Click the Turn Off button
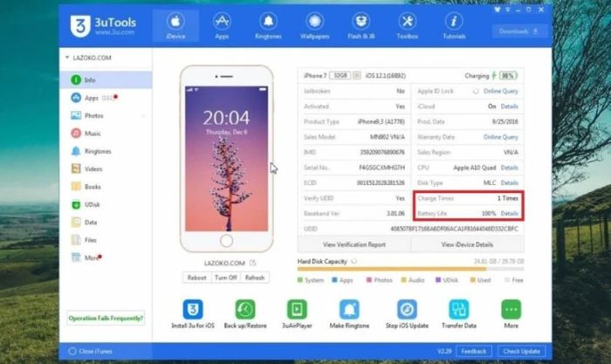The height and width of the screenshot is (364, 611). point(225,278)
